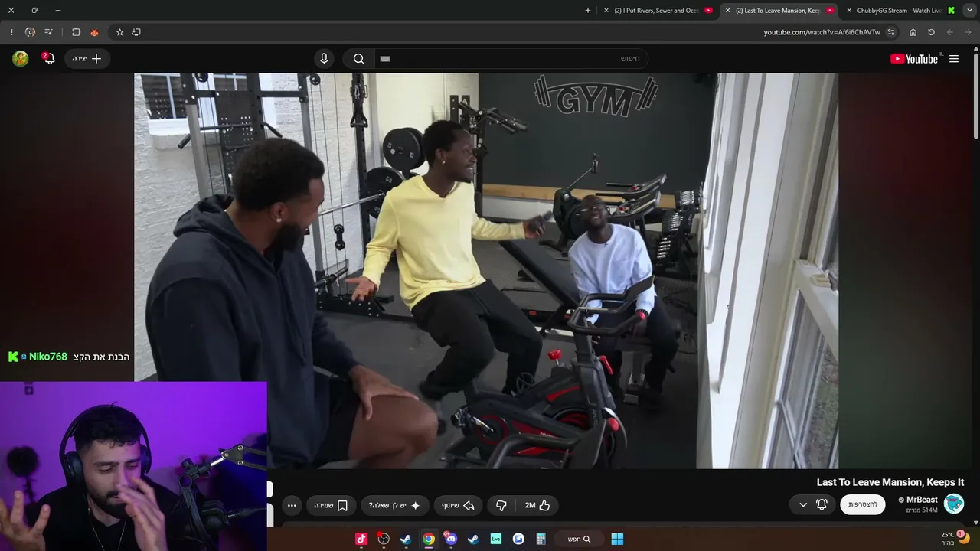Screen dimensions: 980x551
Task: Click the Ask a question (יש לך שאלה?) button
Action: (x=394, y=505)
